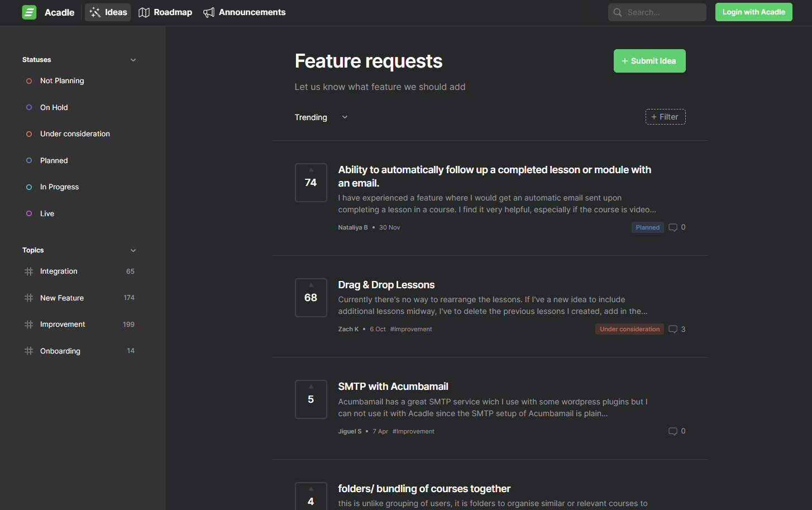812x510 pixels.
Task: Click the Under consideration status badge
Action: (630, 329)
